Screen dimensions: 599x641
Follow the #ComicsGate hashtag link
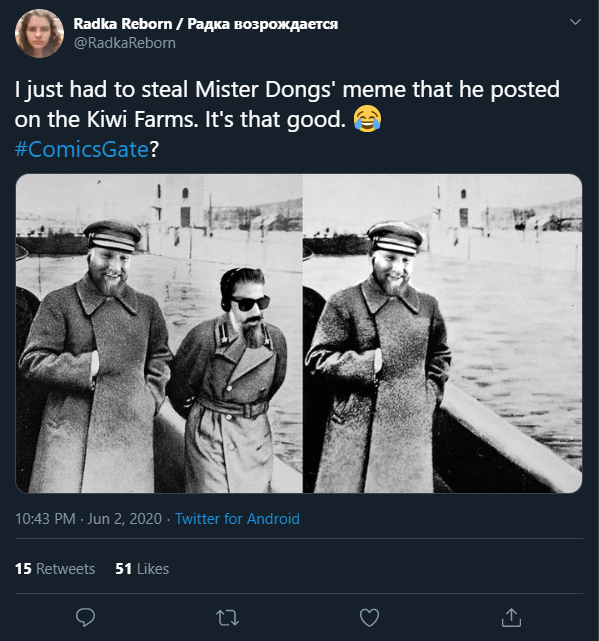(x=81, y=149)
